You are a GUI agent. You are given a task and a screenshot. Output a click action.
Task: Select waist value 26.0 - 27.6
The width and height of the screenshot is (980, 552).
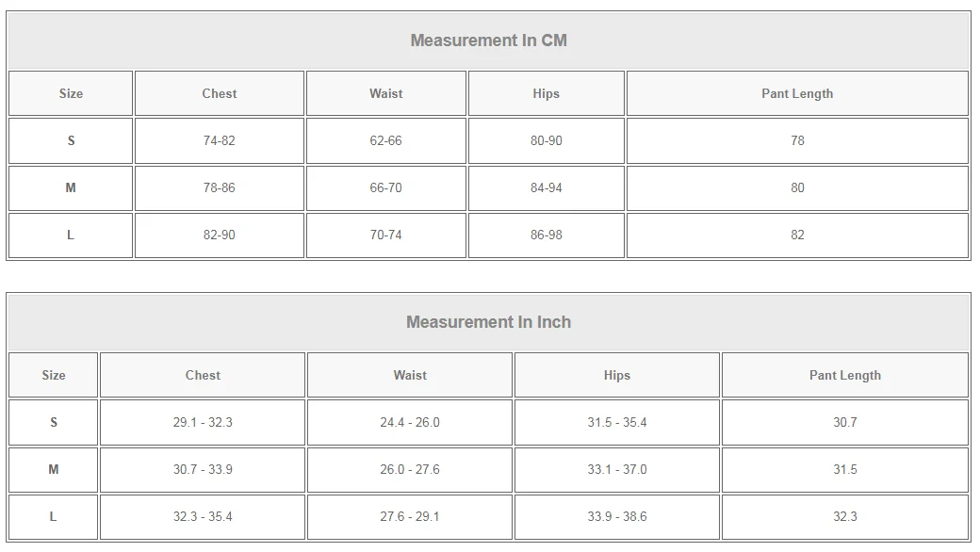410,469
